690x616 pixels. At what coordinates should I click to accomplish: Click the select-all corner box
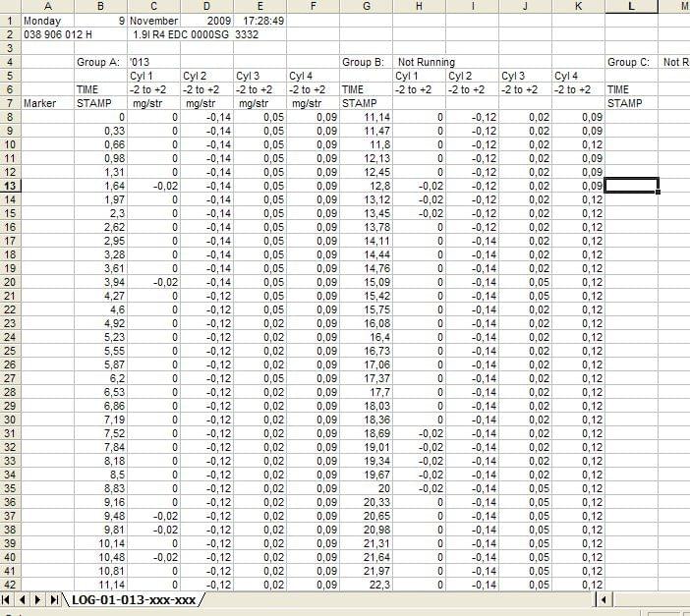tap(10, 6)
